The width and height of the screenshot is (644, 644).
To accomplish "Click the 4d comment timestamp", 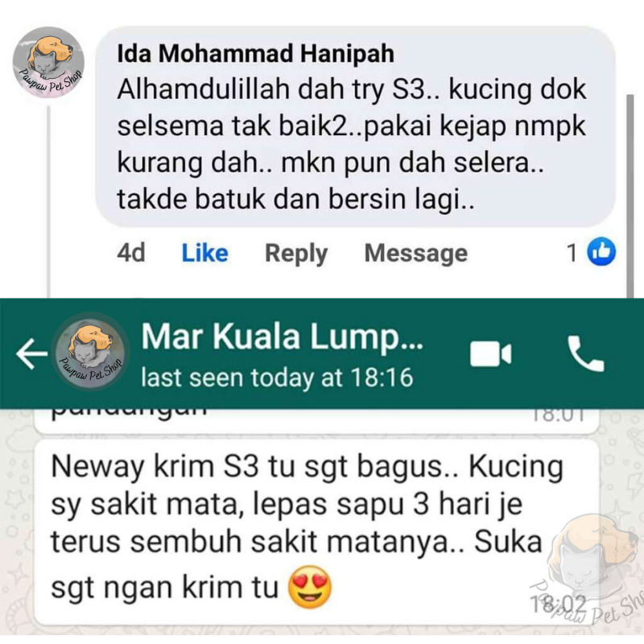I will click(131, 252).
